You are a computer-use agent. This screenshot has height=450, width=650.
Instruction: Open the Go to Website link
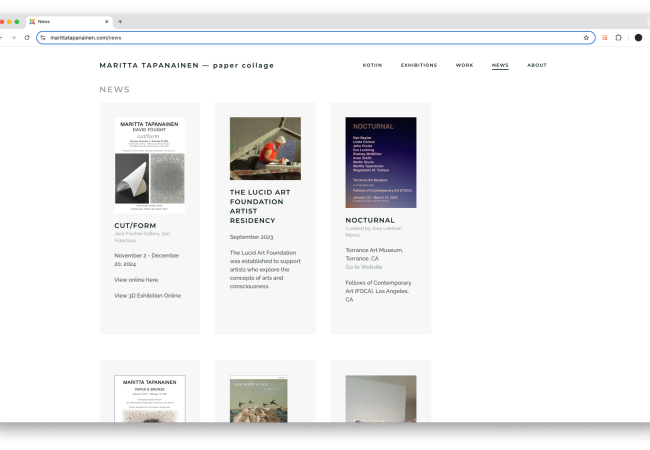click(364, 267)
